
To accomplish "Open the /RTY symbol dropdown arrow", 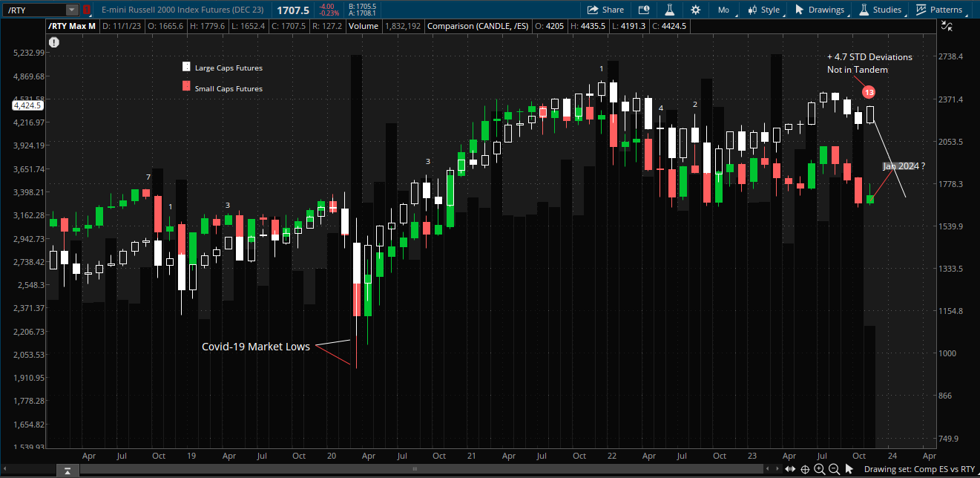I will [x=72, y=10].
